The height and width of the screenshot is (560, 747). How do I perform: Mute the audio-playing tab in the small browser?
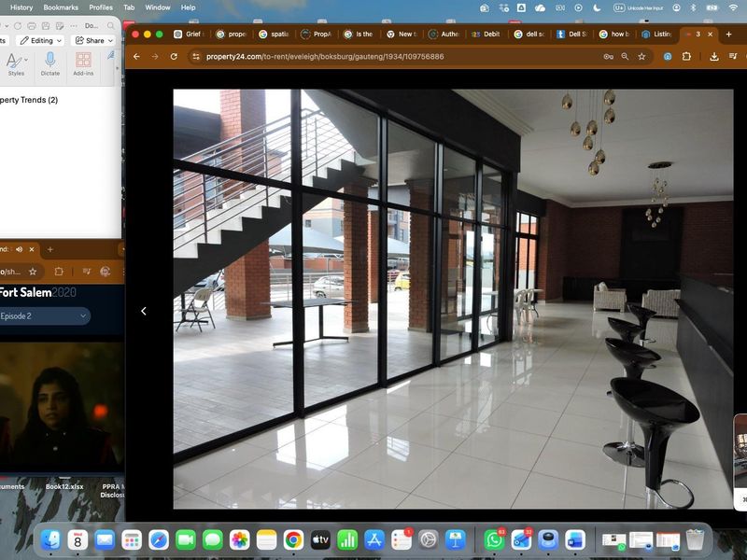18,249
